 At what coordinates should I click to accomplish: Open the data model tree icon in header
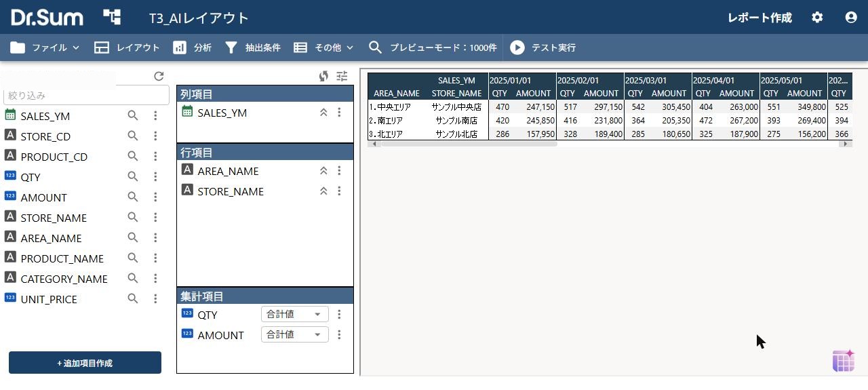112,17
